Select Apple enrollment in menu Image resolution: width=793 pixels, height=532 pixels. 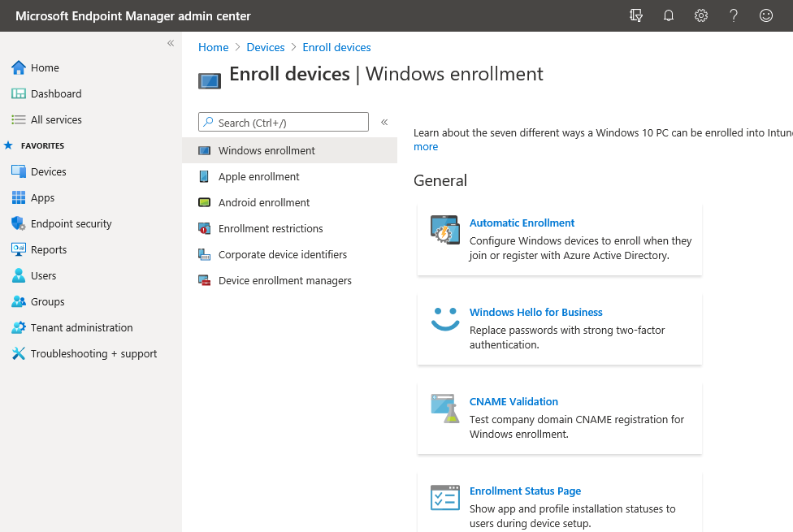coord(258,176)
